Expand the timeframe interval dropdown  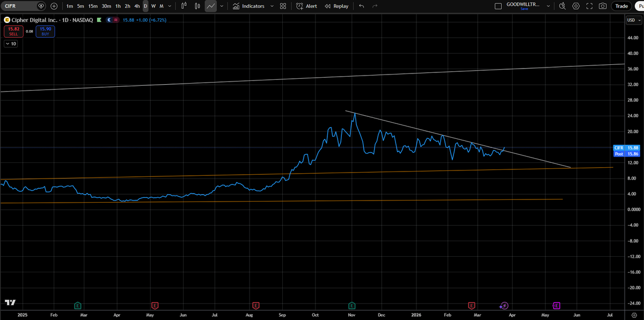[x=170, y=6]
